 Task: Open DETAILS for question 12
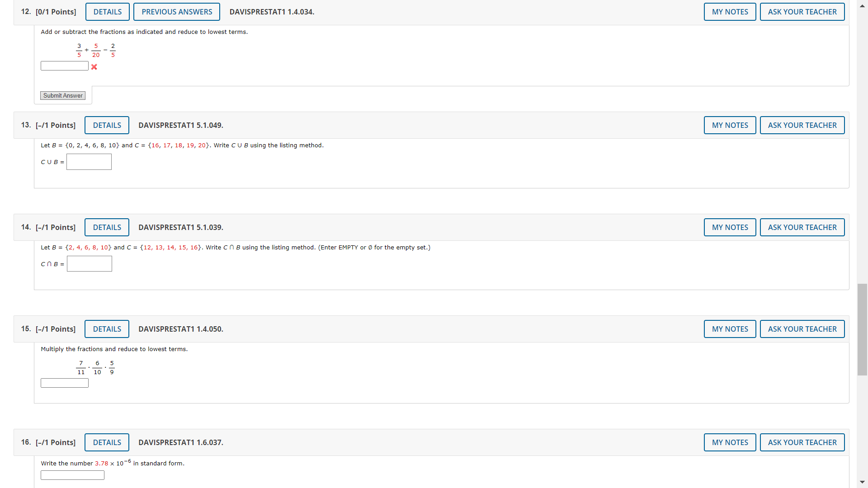coord(108,12)
